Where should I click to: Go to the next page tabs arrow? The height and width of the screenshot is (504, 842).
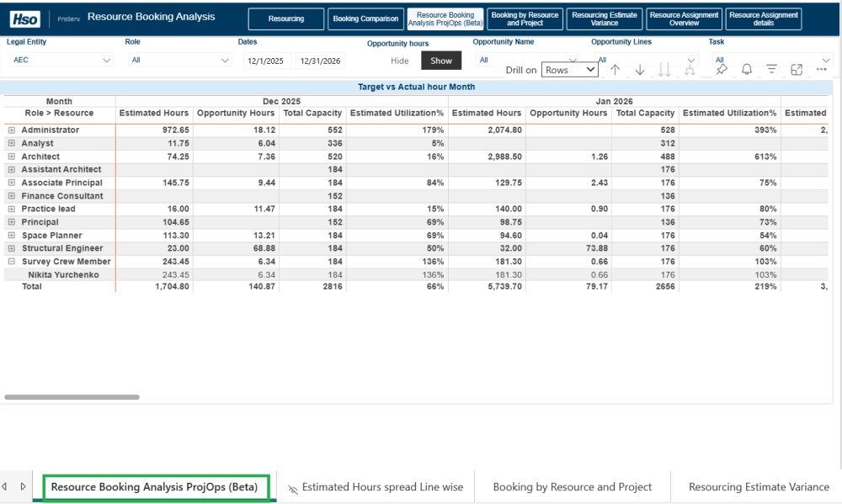pyautogui.click(x=23, y=486)
